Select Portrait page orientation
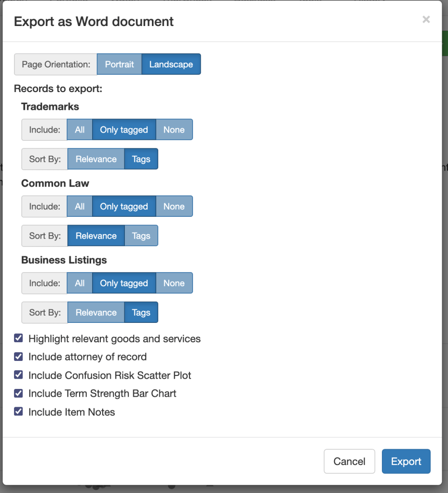 pyautogui.click(x=119, y=64)
